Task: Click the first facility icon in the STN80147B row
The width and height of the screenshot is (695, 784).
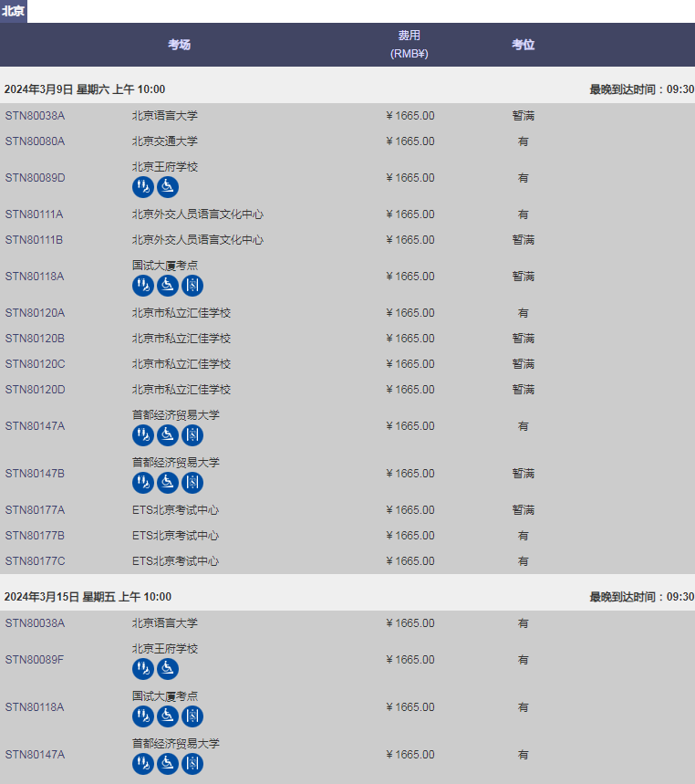Action: pyautogui.click(x=143, y=483)
